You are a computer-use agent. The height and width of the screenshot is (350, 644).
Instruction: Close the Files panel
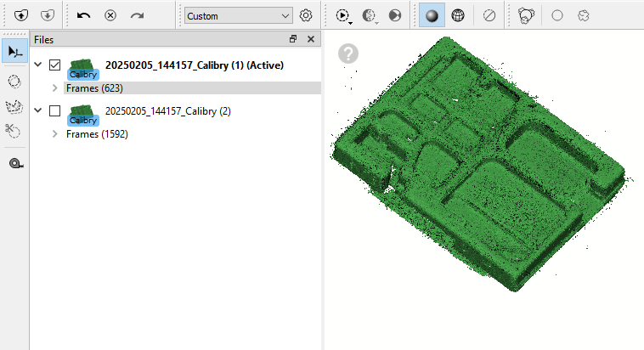[x=311, y=39]
